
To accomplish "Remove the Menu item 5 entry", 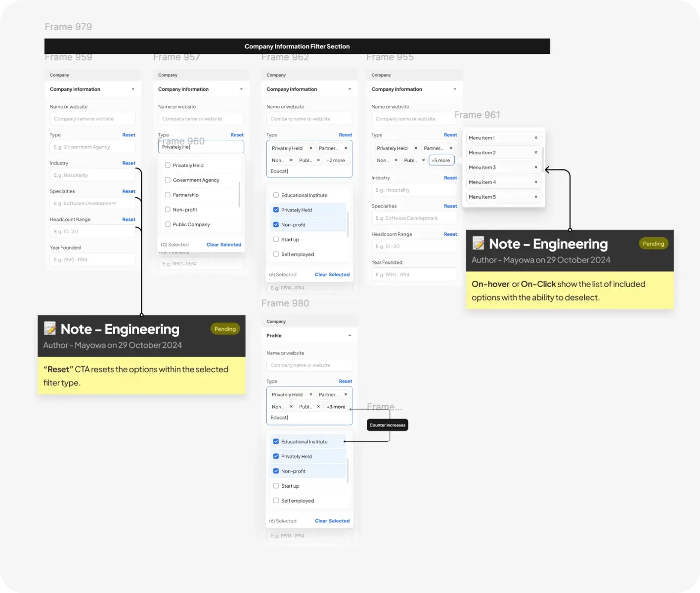I will click(x=536, y=197).
